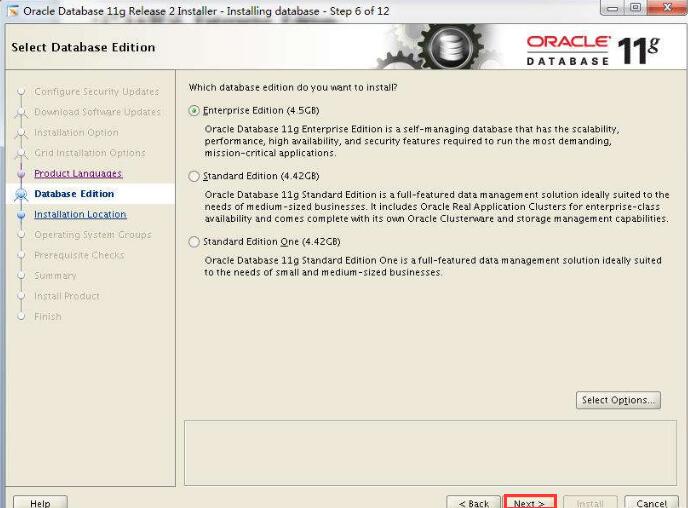Click the 'Which database edition' question text
The height and width of the screenshot is (508, 688).
pos(293,87)
